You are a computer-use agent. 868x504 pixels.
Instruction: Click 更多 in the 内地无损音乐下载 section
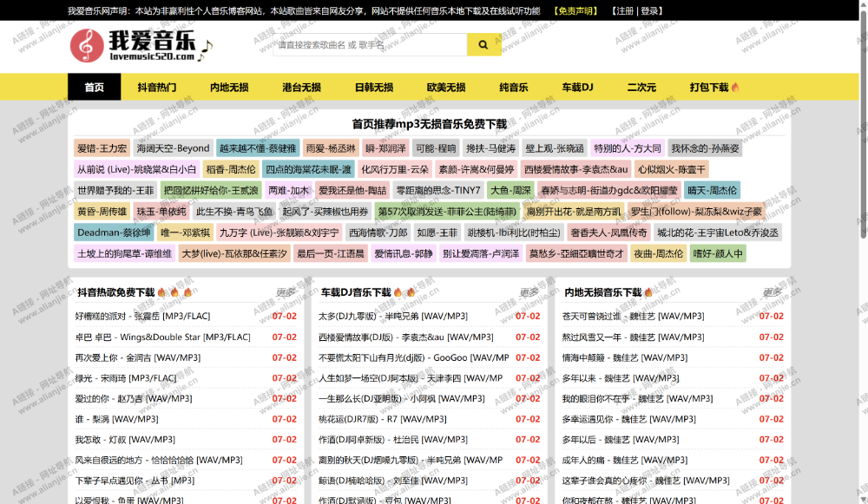[x=773, y=292]
